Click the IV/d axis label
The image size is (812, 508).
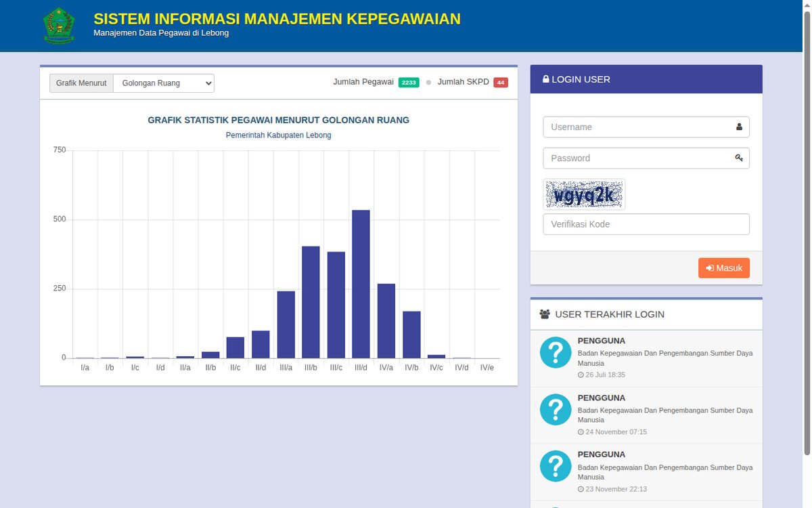[461, 368]
